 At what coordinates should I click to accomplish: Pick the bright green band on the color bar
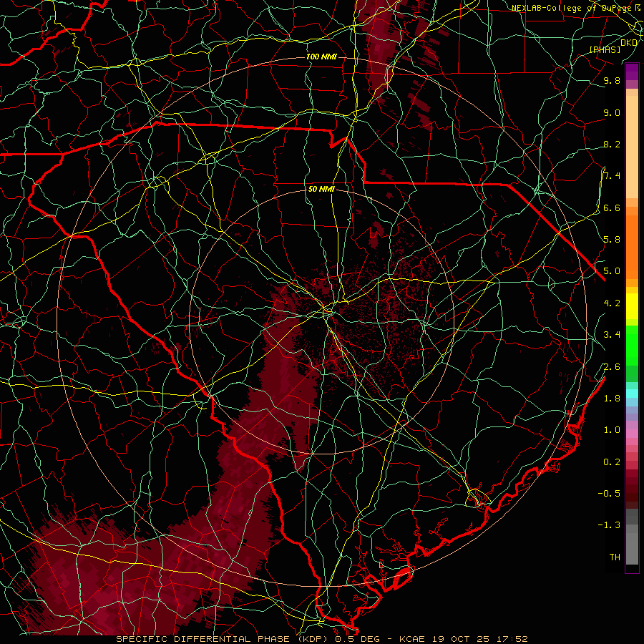click(x=632, y=345)
